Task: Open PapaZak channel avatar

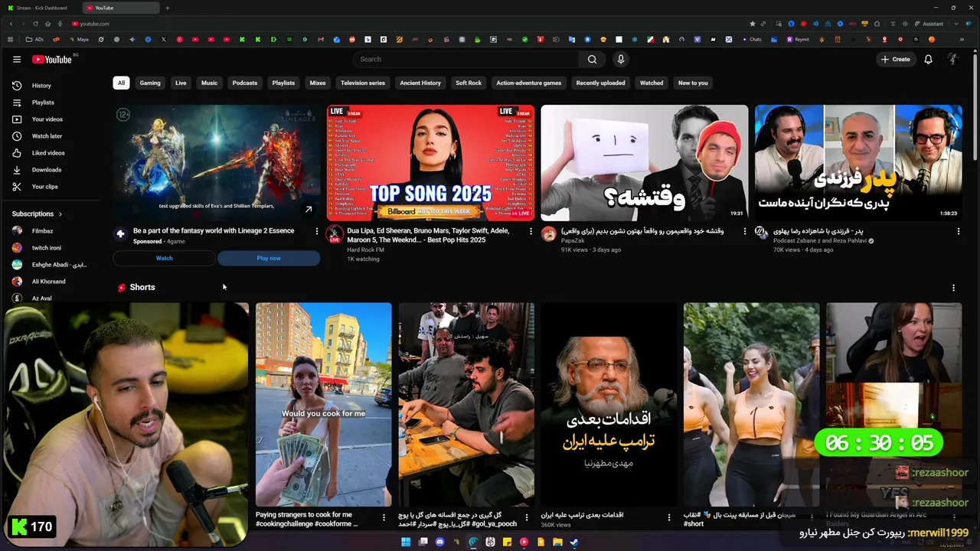Action: point(548,233)
